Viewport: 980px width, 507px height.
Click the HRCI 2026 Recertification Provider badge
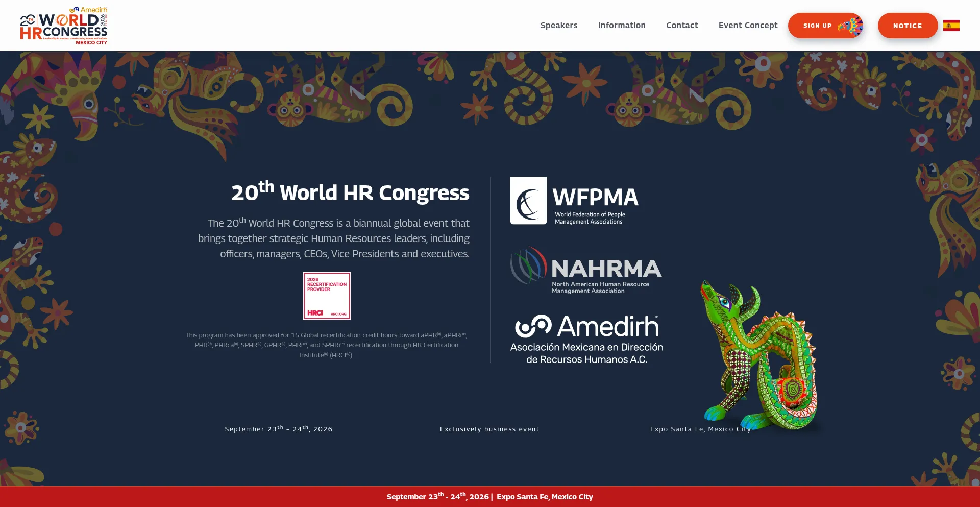327,296
